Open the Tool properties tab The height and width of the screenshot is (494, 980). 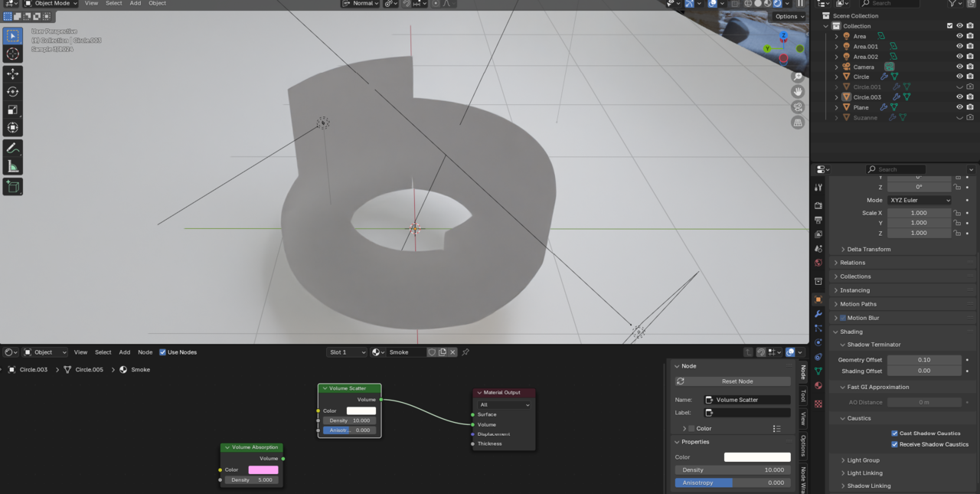click(818, 187)
